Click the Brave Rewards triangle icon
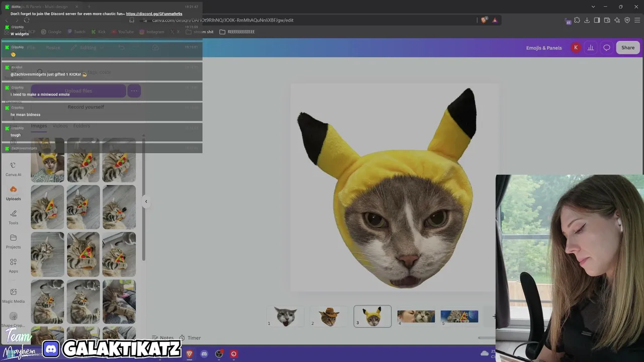This screenshot has width=644, height=362. pos(495,20)
